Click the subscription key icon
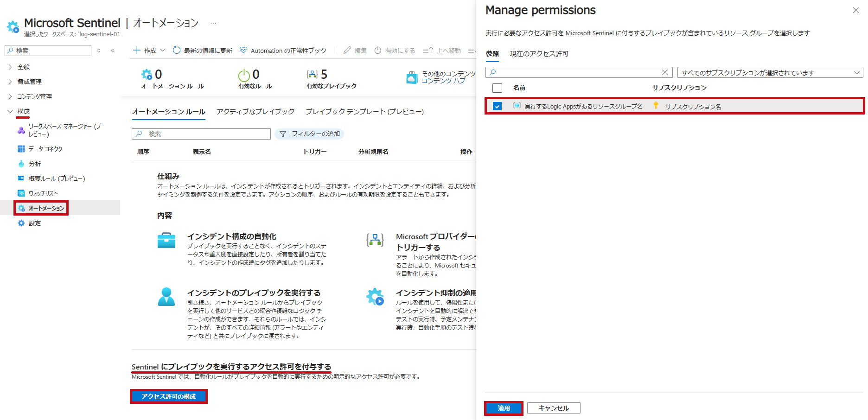This screenshot has width=868, height=420. [x=656, y=105]
